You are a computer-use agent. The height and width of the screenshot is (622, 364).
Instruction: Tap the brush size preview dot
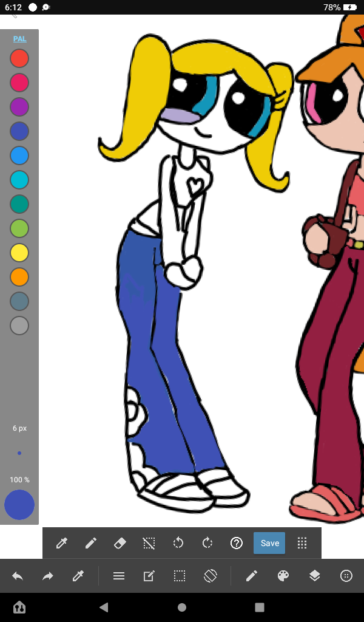tap(19, 453)
